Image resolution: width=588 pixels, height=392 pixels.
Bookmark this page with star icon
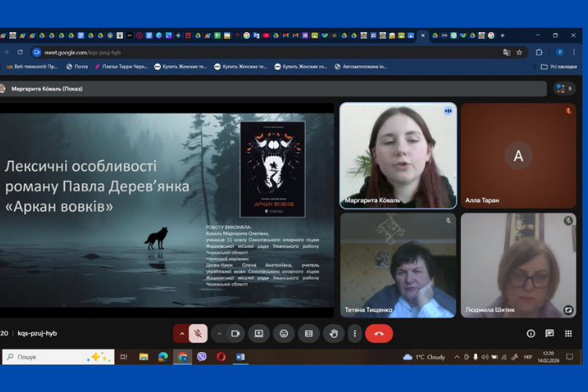pyautogui.click(x=519, y=53)
